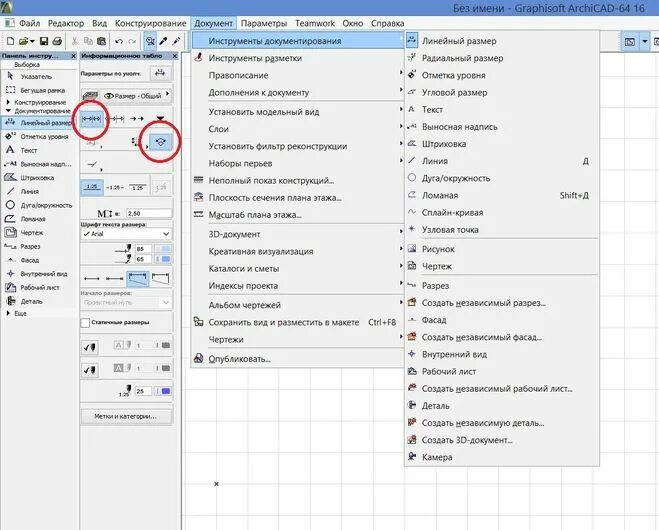Click the Save diskette icon
This screenshot has height=530, width=659.
[x=44, y=41]
